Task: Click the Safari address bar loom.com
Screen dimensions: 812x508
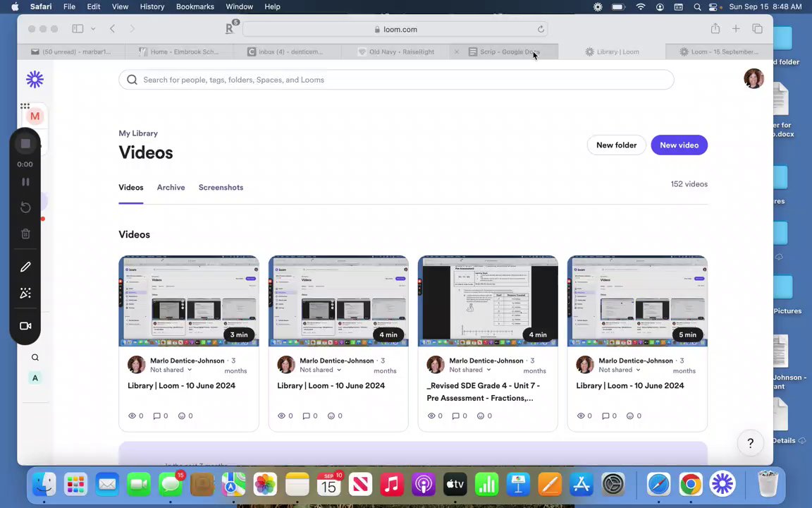Action: pyautogui.click(x=395, y=29)
